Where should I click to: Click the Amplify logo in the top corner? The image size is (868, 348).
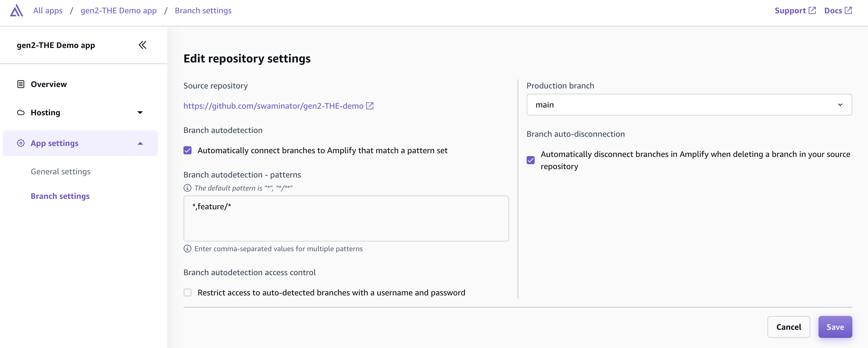[x=16, y=10]
